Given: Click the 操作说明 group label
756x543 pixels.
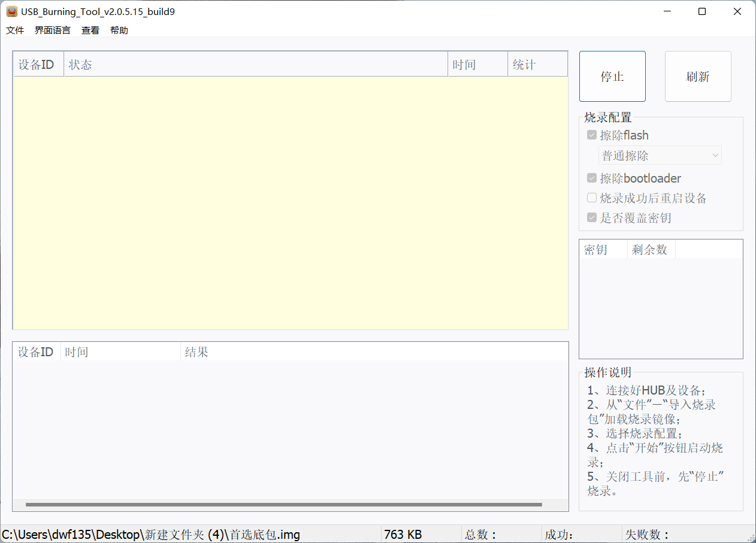Looking at the screenshot, I should pos(608,372).
